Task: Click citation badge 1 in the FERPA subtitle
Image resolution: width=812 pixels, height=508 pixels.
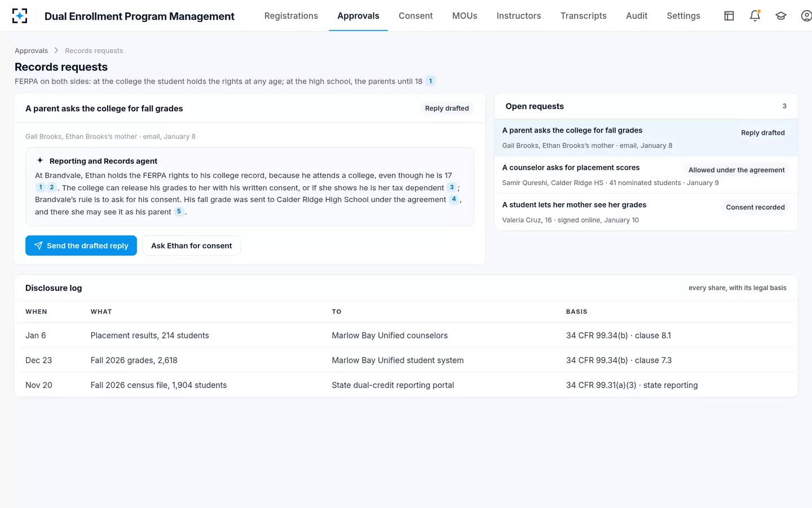Action: tap(430, 81)
